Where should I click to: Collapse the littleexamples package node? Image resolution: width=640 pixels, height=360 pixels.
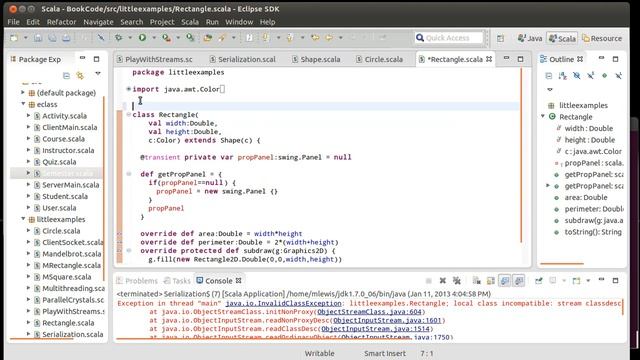tap(23, 219)
